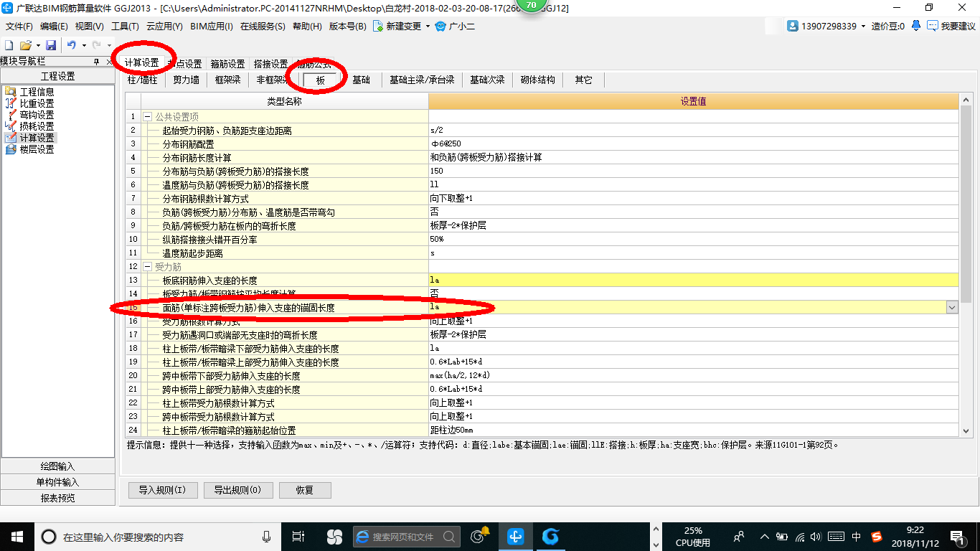This screenshot has width=980, height=551.
Task: Open the 视图(V) menu
Action: coord(89,26)
